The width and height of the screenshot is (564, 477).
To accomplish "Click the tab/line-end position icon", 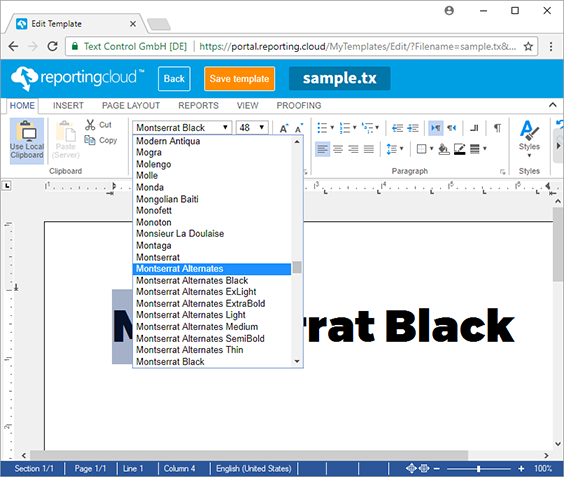I will coord(474,128).
